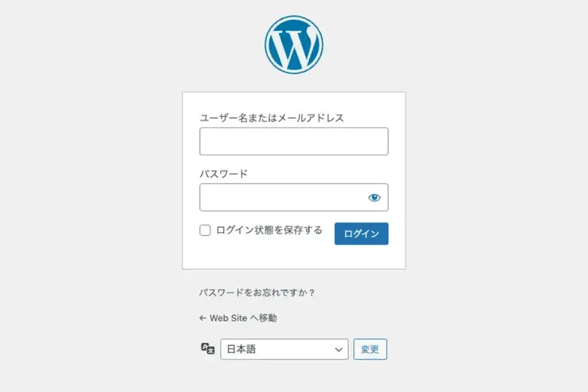Click the WordPress logo
Viewport: 588px width, 392px height.
(x=294, y=44)
